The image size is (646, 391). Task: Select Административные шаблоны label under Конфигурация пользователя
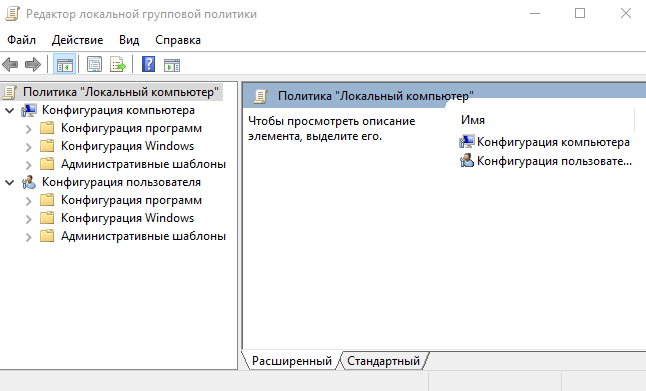tap(143, 236)
